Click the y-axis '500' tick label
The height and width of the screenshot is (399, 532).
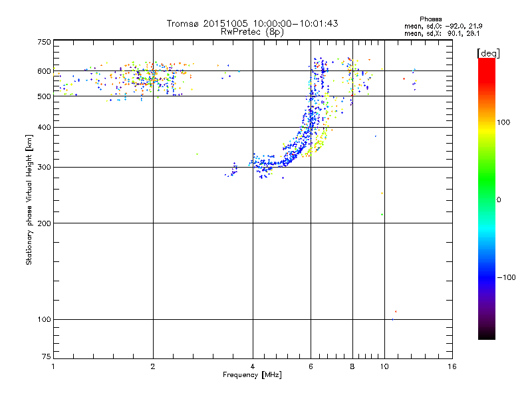tap(44, 96)
